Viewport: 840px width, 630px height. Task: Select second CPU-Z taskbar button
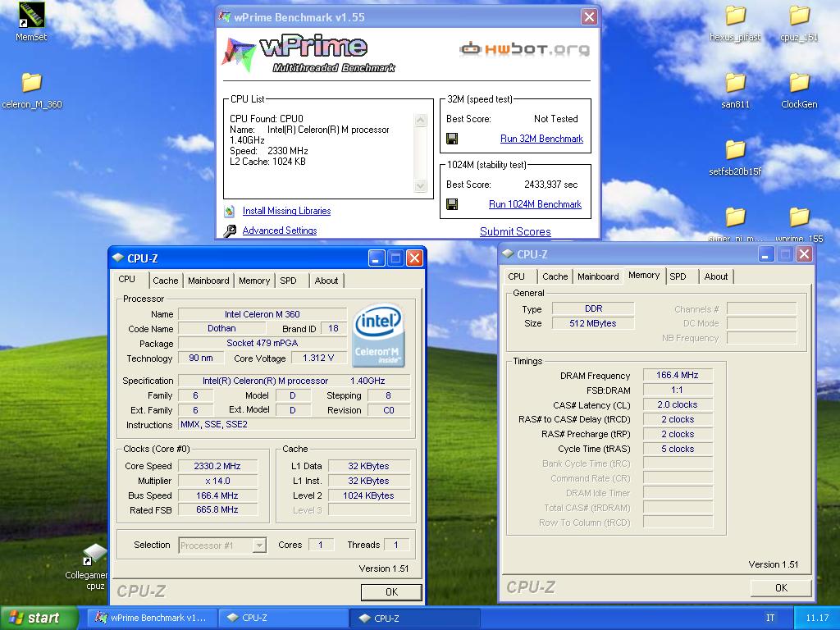coord(415,618)
